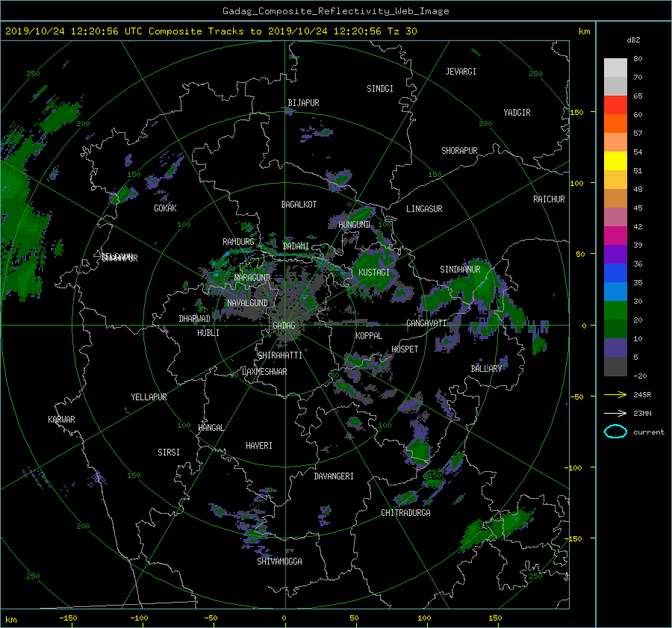Select the magenta 42 dBZ color swatch
This screenshot has width=672, height=628.
tap(615, 235)
